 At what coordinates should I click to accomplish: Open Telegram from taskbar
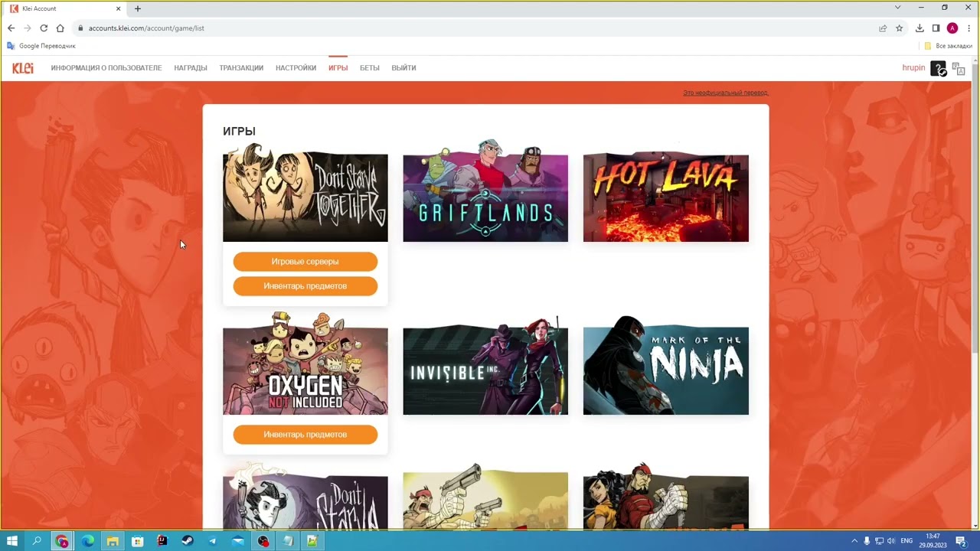click(212, 541)
